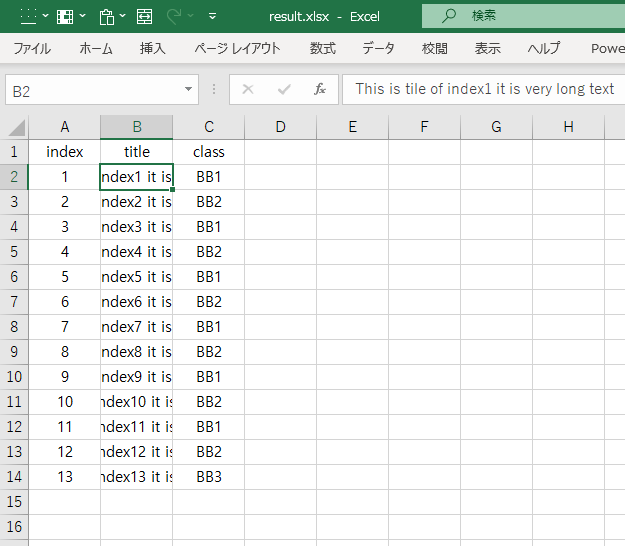Click the borders grid icon in quick access
625x546 pixels.
pos(28,16)
